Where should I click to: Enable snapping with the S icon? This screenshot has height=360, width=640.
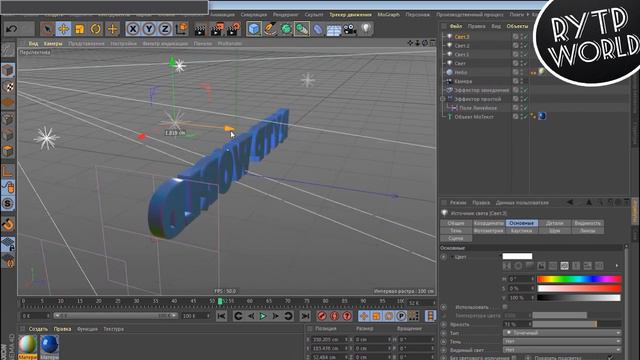tap(8, 204)
